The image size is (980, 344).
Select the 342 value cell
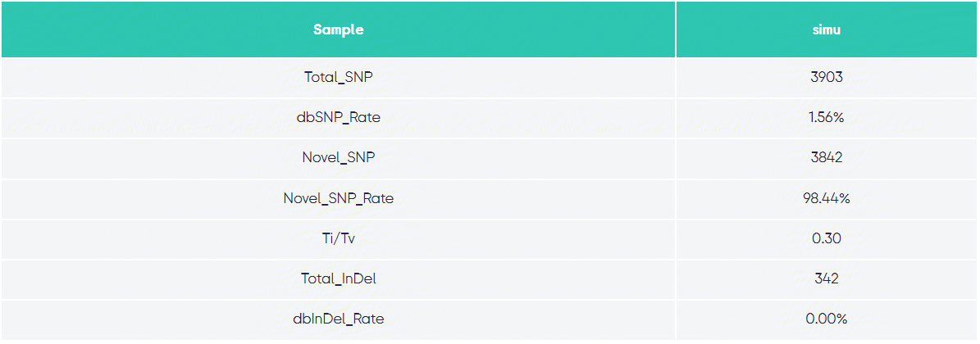[827, 278]
